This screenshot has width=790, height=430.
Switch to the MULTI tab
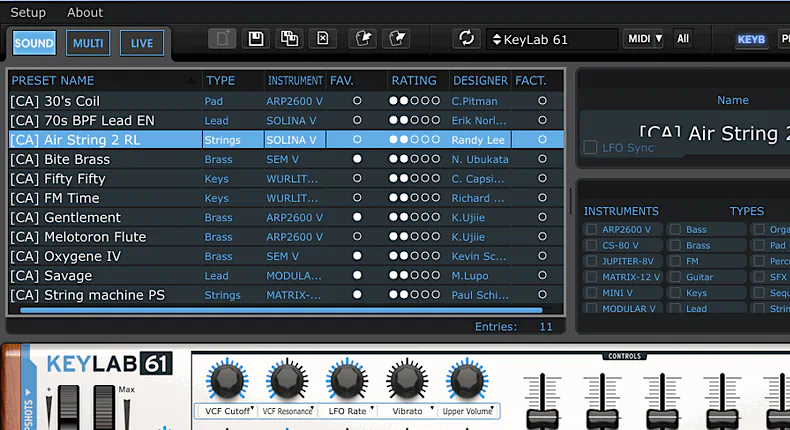point(88,43)
